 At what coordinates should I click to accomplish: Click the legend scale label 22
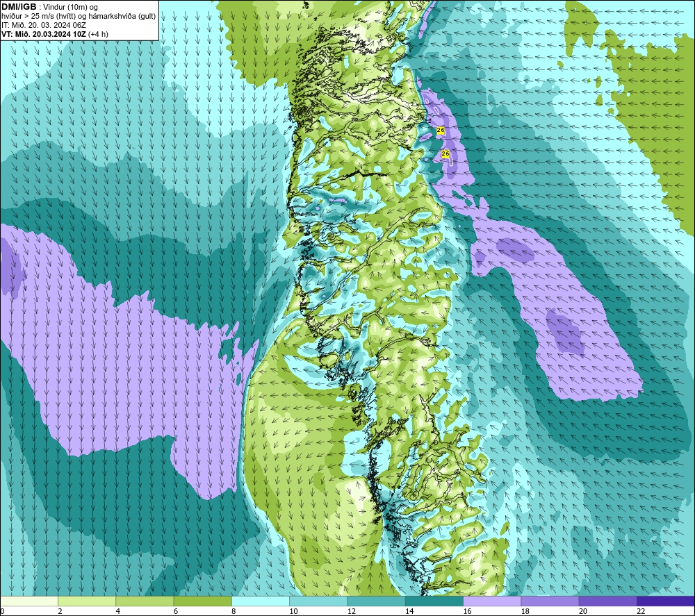pyautogui.click(x=641, y=612)
